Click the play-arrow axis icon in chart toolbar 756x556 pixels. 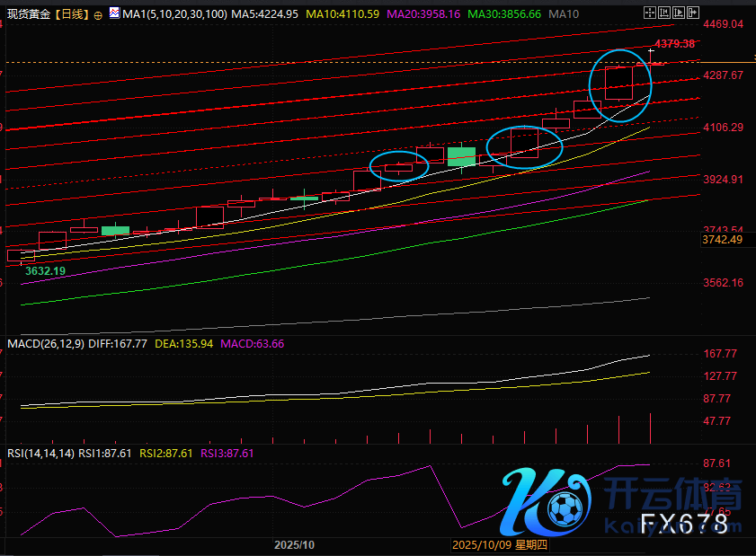click(680, 14)
